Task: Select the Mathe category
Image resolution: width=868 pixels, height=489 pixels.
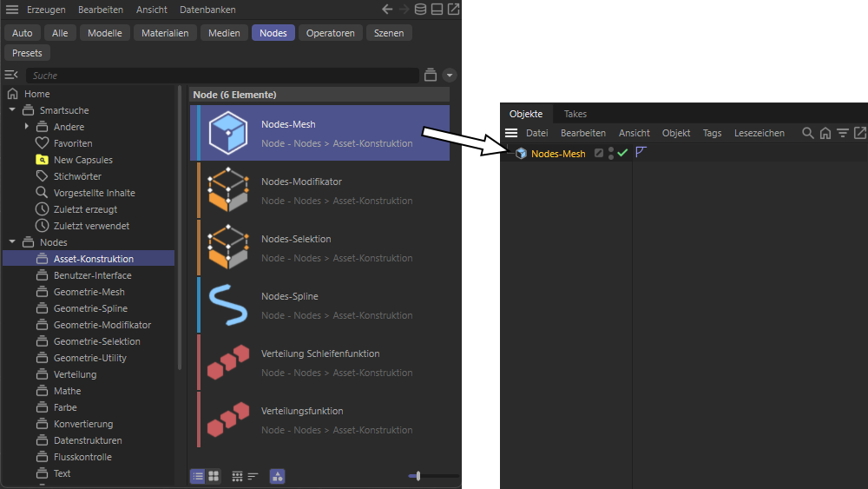Action: point(67,391)
